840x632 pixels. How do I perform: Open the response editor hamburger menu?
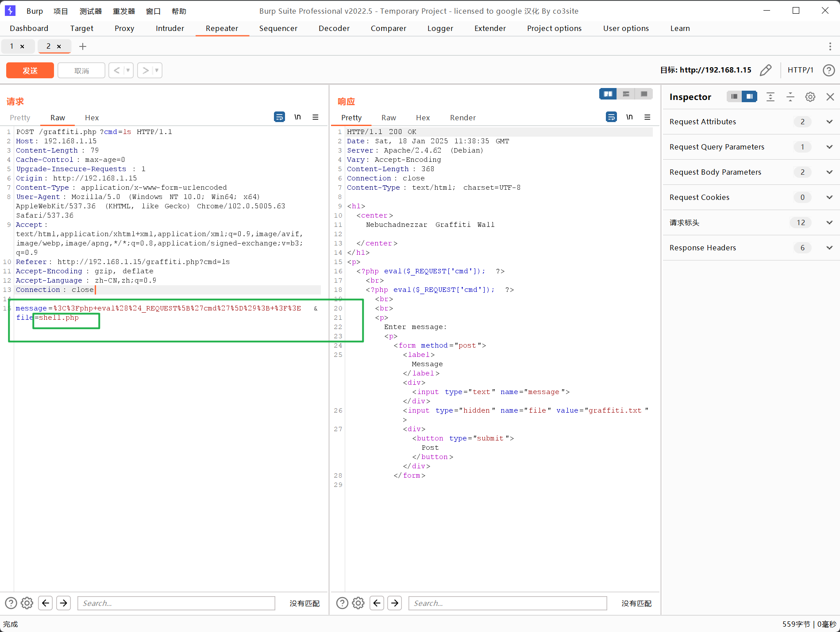click(x=647, y=117)
